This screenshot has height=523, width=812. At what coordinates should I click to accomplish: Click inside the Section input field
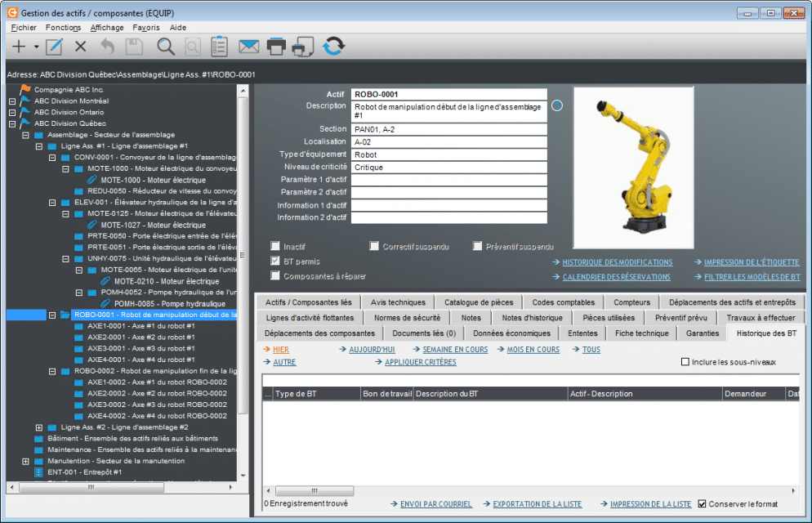[x=448, y=128]
